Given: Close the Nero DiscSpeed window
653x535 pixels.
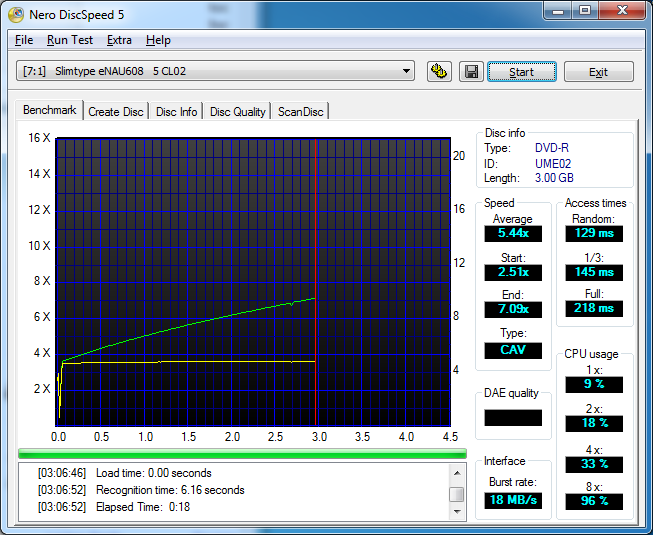Looking at the screenshot, I should pyautogui.click(x=622, y=11).
